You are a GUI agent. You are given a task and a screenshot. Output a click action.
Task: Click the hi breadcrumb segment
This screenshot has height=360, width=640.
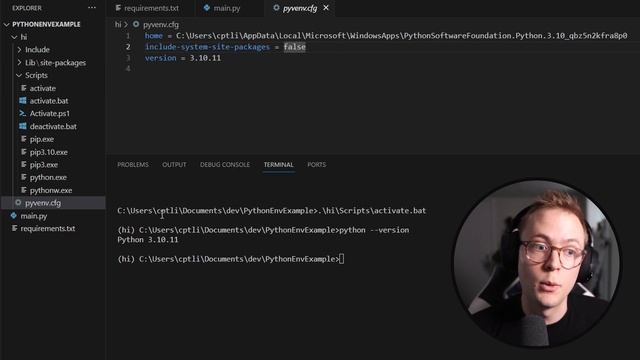(x=118, y=24)
